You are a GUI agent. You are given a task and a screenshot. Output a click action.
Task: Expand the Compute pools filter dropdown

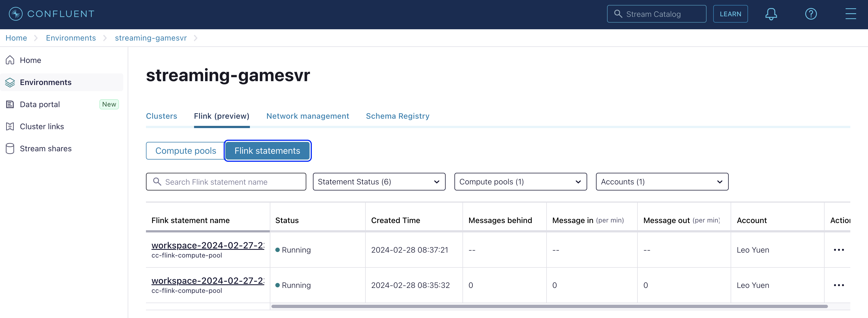click(520, 182)
